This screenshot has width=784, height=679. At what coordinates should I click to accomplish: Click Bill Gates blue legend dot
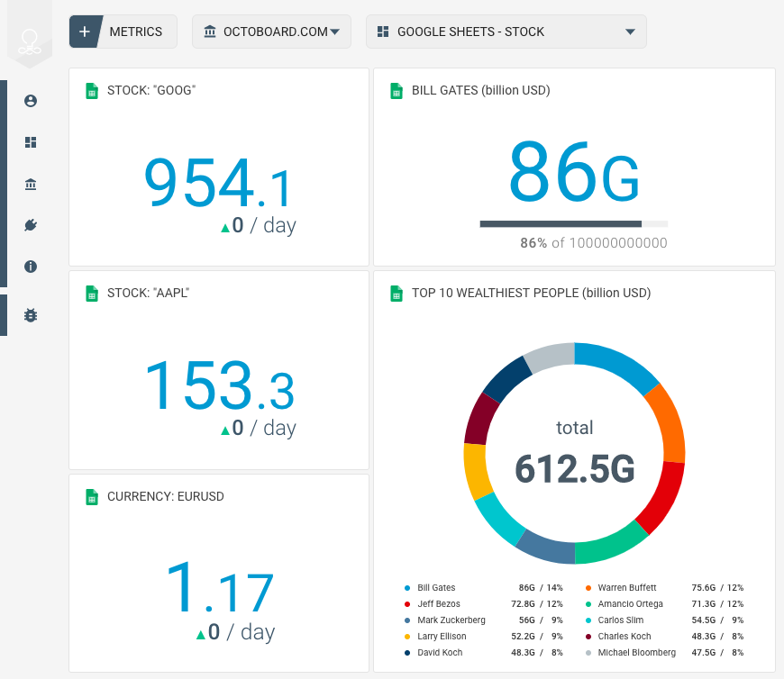(x=407, y=588)
